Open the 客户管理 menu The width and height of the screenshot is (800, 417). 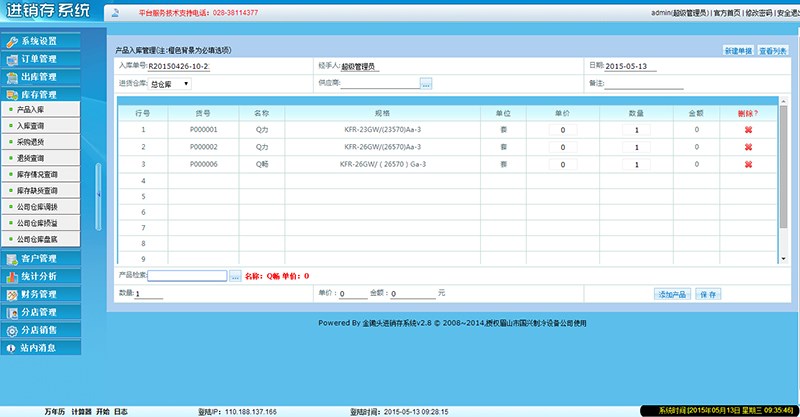pos(40,259)
